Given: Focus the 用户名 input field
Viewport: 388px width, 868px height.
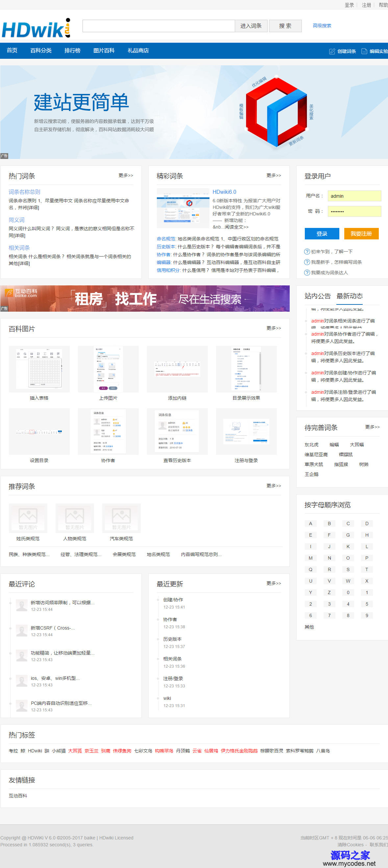Looking at the screenshot, I should coord(354,196).
